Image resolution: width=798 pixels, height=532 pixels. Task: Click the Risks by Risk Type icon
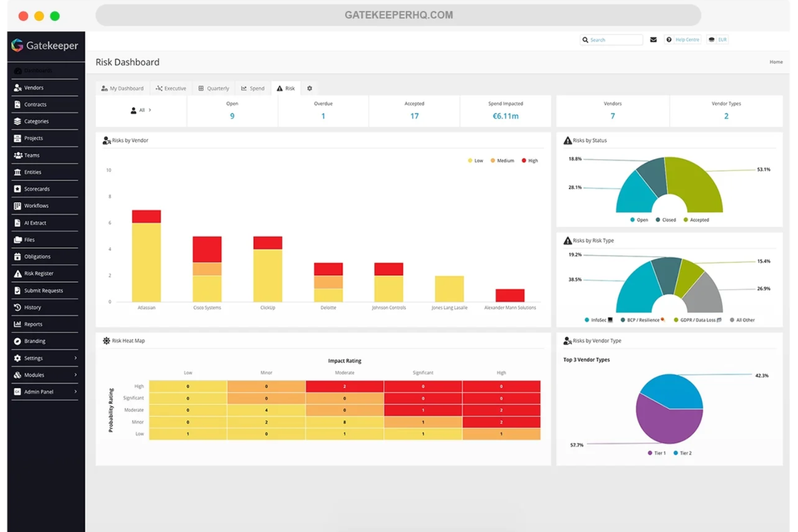567,240
